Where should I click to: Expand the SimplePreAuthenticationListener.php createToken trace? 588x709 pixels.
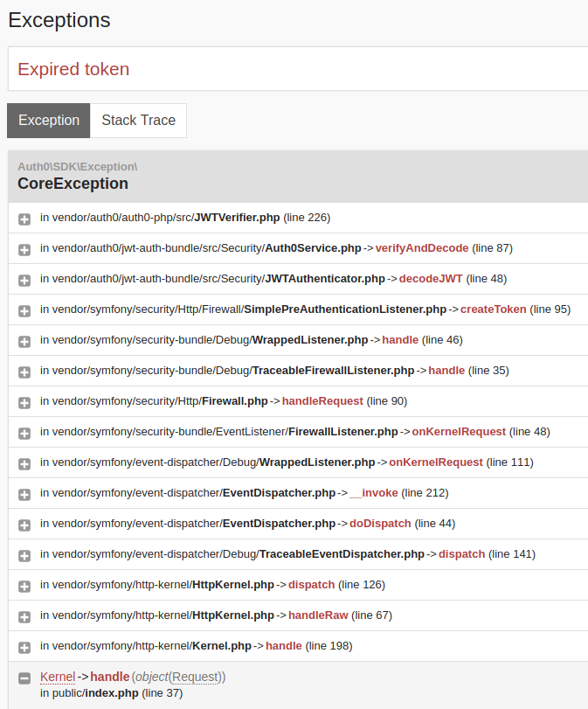(x=24, y=311)
